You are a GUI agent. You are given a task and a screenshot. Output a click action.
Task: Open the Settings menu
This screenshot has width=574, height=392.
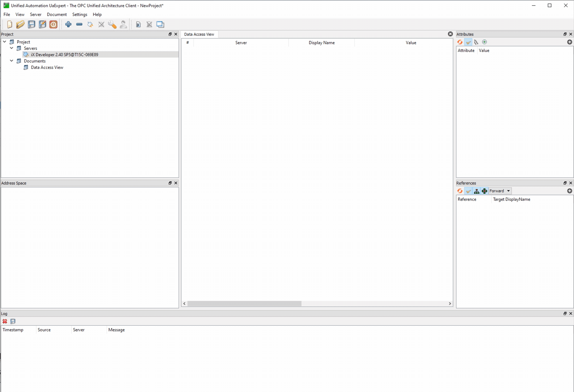(79, 14)
